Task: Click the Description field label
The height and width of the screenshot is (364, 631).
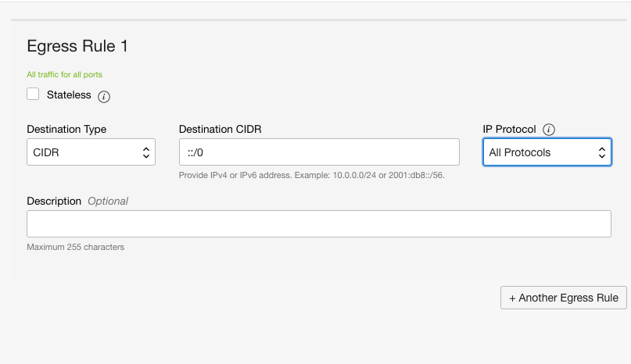Action: point(54,201)
